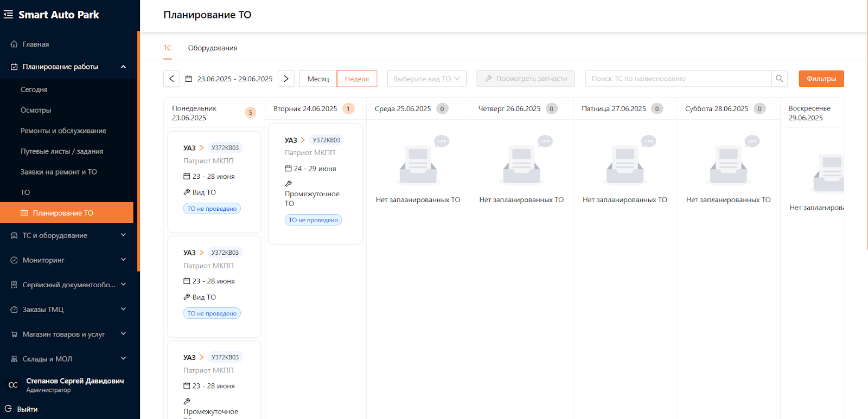Open Путевые листы / задания menu item

[x=62, y=151]
